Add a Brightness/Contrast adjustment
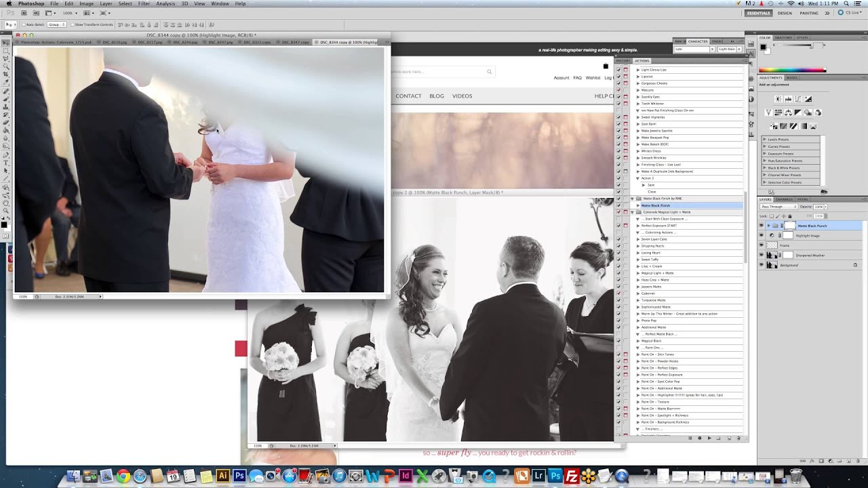 coord(778,99)
